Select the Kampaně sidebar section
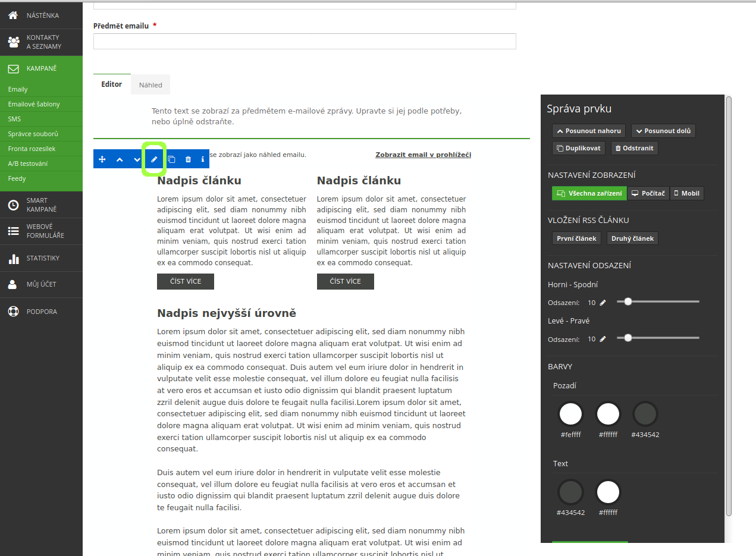The image size is (756, 556). (41, 69)
